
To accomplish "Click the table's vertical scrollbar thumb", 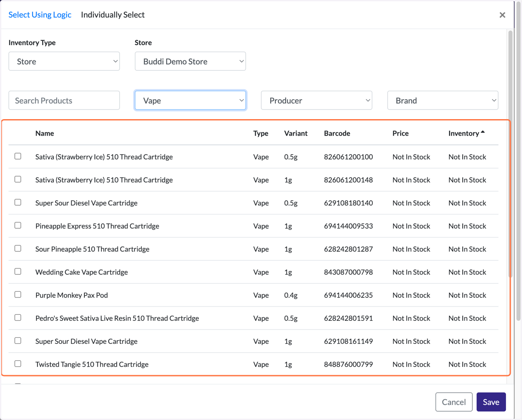I will [x=511, y=153].
